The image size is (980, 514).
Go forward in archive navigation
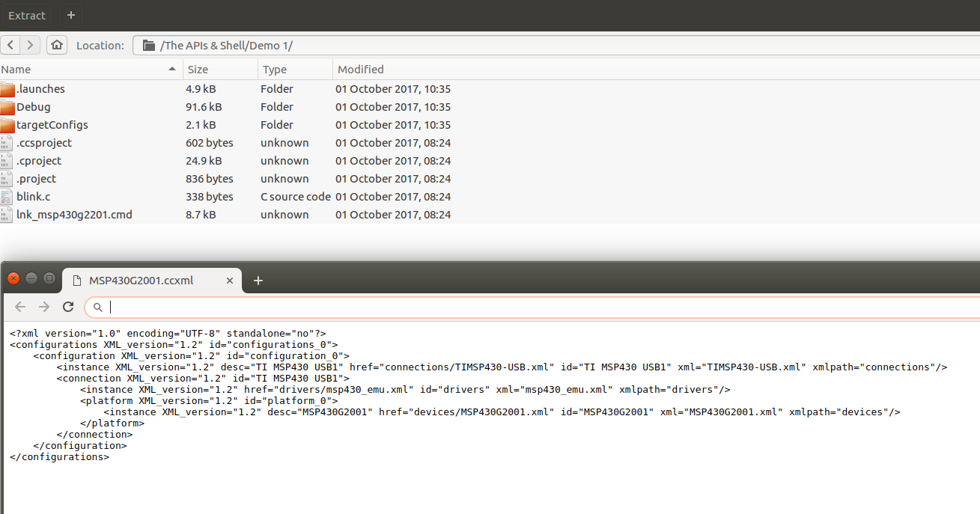click(x=30, y=45)
